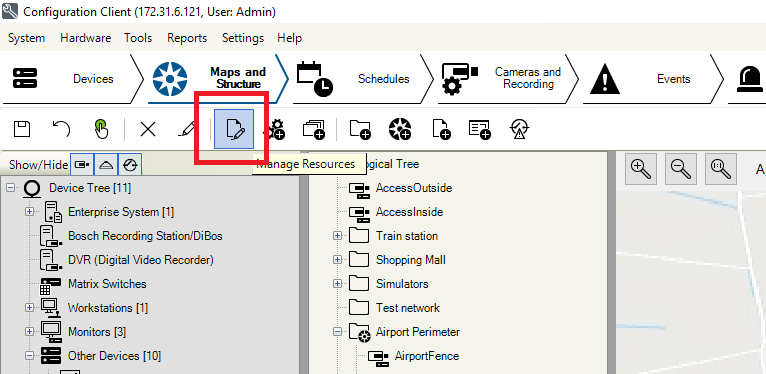Open Manage Resources toolbar icon

[234, 129]
